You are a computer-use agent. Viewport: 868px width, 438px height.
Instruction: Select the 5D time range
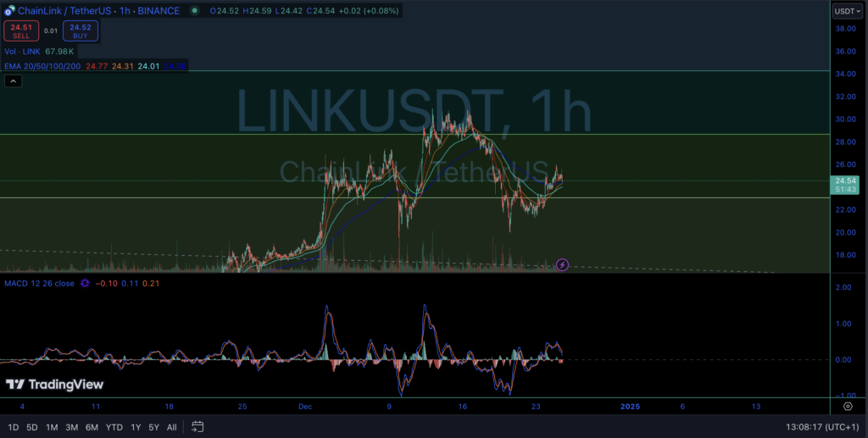32,427
